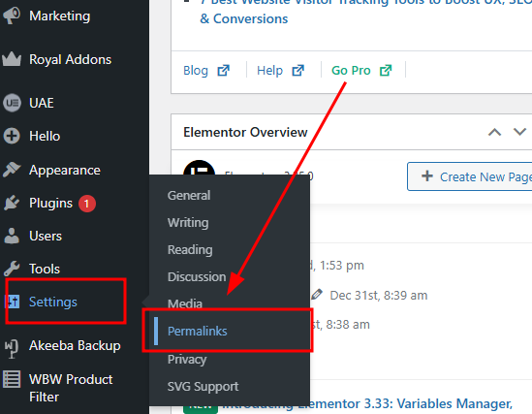This screenshot has width=532, height=414.
Task: Open the Tools menu
Action: click(x=45, y=269)
